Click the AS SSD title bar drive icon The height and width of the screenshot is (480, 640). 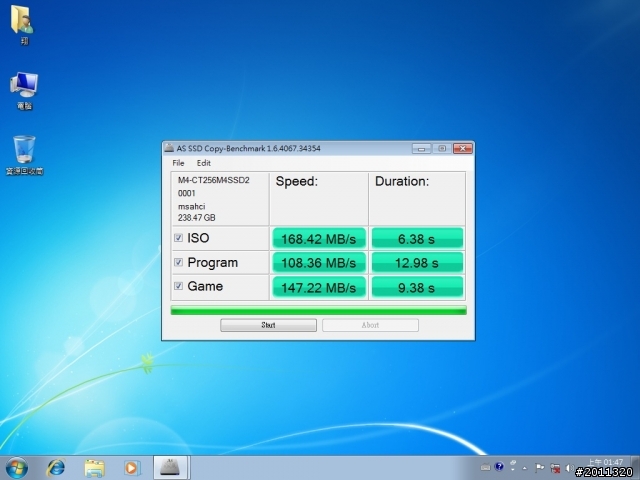(169, 148)
